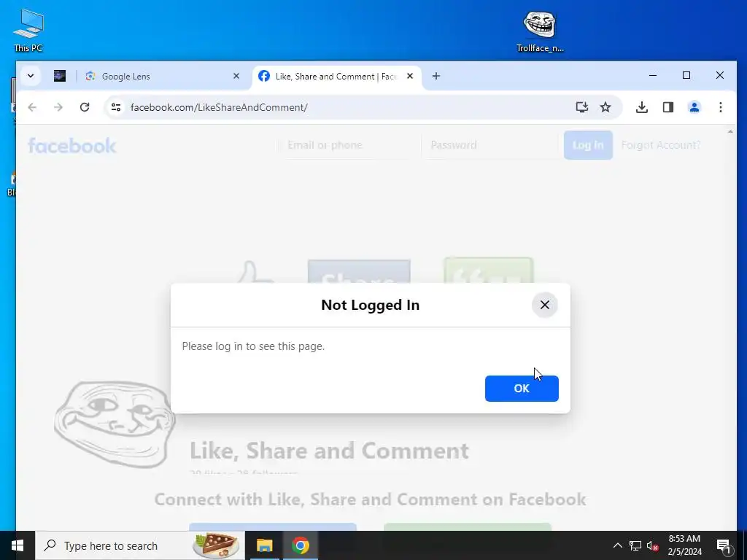Show hidden system tray icons
Screen dimensions: 747x560
tap(617, 545)
